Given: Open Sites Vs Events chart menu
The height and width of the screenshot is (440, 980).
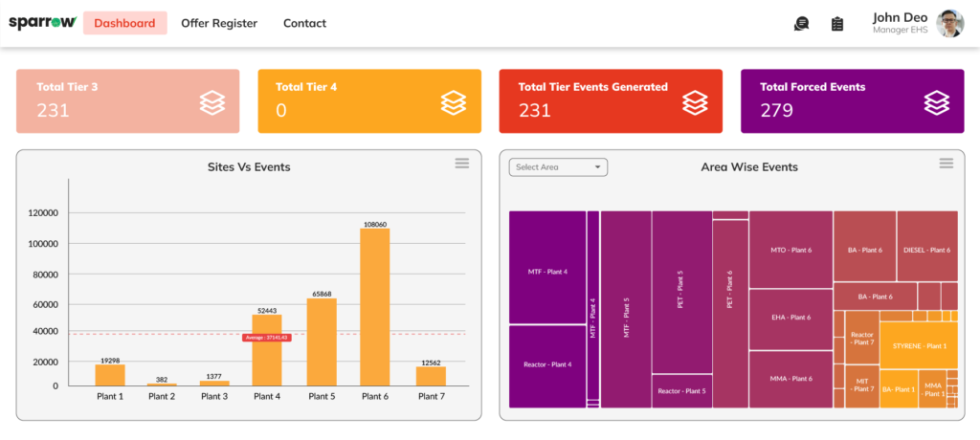Looking at the screenshot, I should (x=462, y=164).
